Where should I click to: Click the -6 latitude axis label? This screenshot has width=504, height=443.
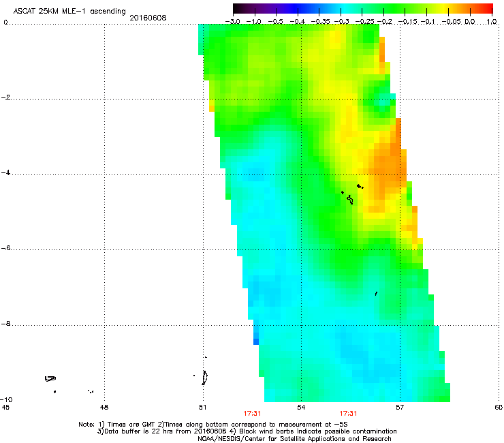5,248
